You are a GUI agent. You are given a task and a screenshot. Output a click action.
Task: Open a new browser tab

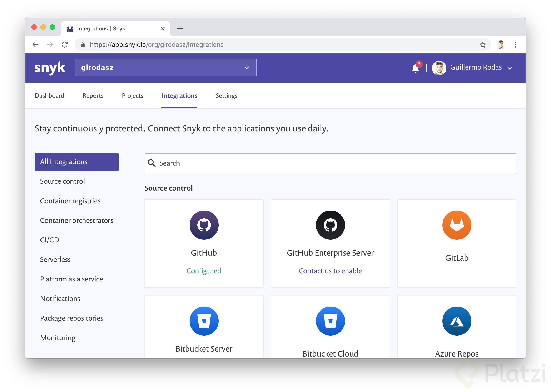tap(180, 29)
